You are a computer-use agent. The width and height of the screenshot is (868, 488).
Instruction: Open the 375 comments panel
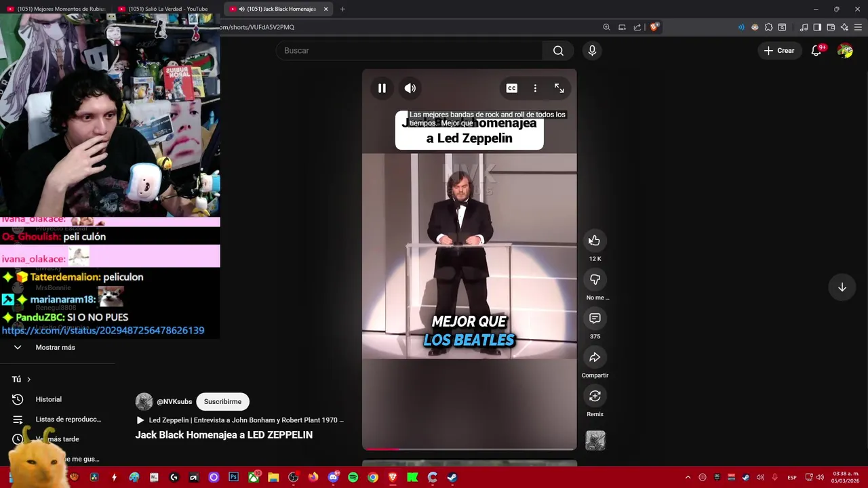(x=595, y=319)
